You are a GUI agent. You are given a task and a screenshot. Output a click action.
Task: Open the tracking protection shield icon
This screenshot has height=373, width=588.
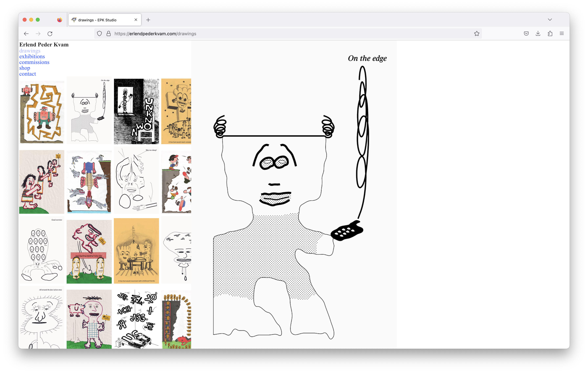pos(99,34)
